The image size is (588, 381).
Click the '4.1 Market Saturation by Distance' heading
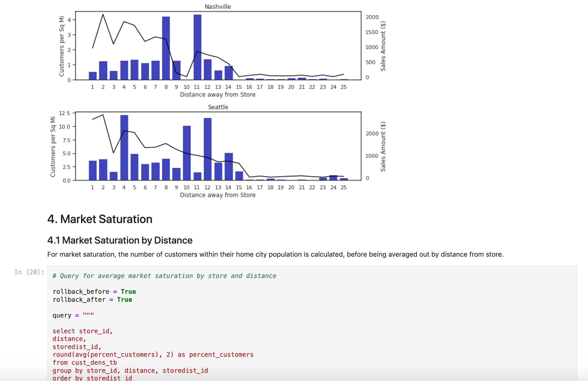point(120,240)
